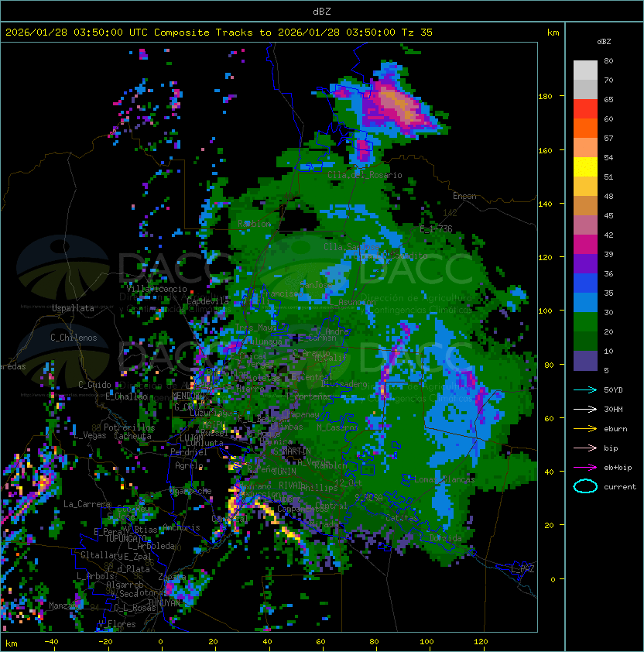
Task: Click the '30HM' legend label
Action: click(613, 409)
